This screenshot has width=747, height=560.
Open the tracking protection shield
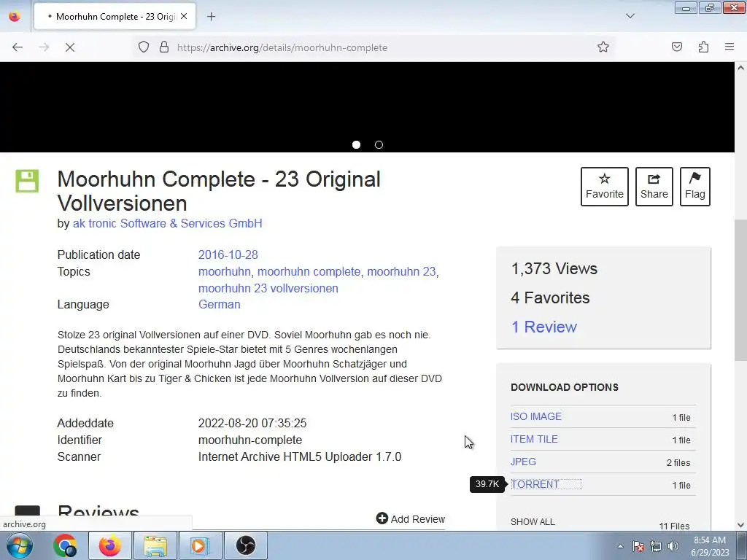(x=144, y=47)
